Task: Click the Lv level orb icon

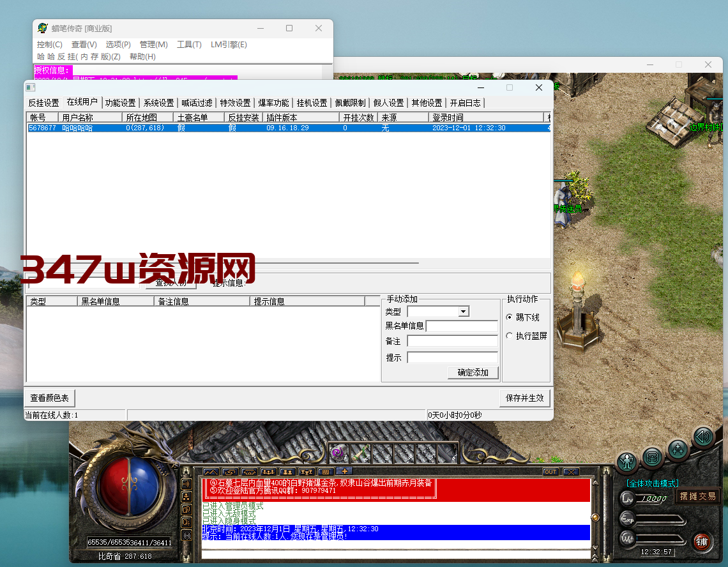Action: pos(627,499)
